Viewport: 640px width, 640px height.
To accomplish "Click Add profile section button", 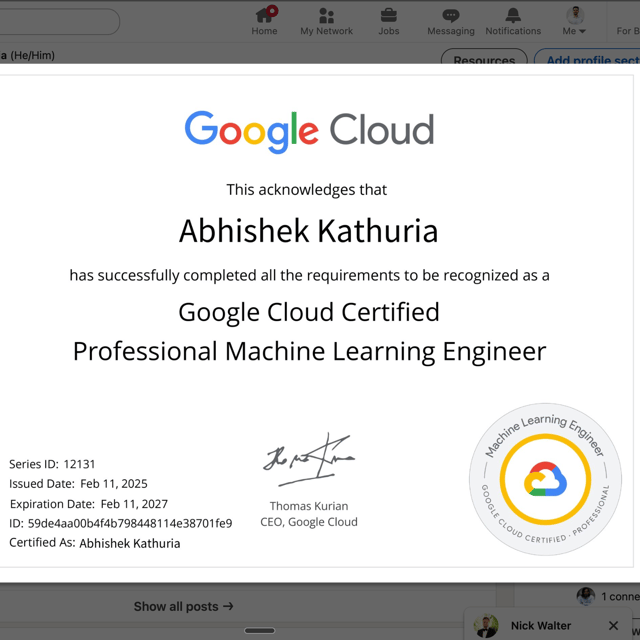I will [x=588, y=56].
